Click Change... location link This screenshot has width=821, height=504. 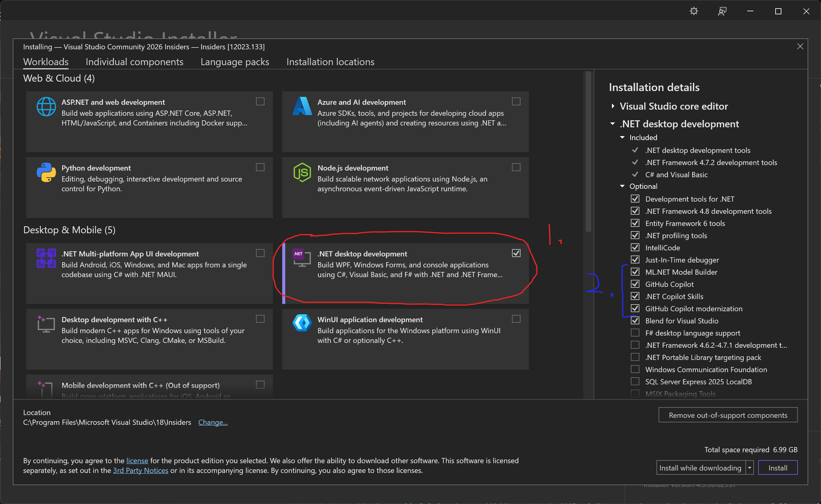(x=213, y=422)
